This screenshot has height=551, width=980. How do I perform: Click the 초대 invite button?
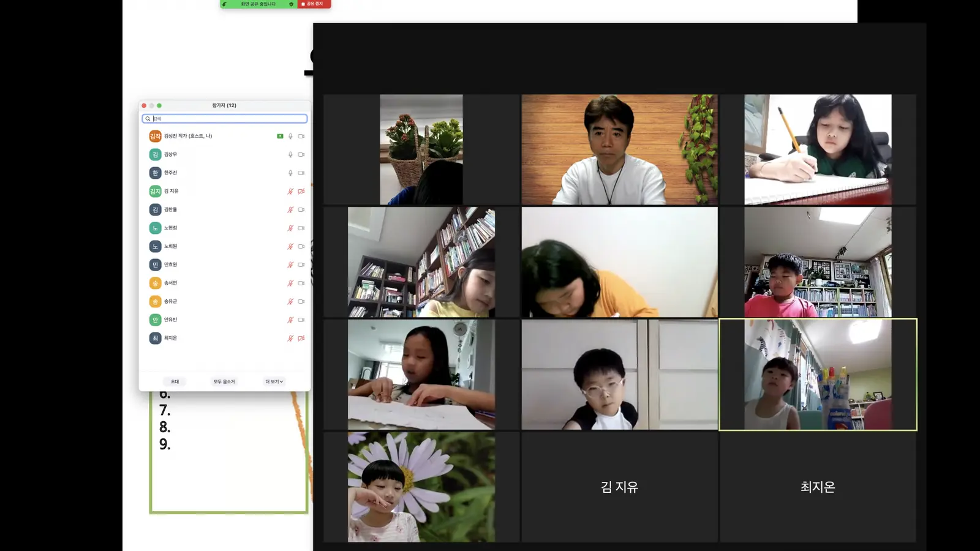[175, 381]
